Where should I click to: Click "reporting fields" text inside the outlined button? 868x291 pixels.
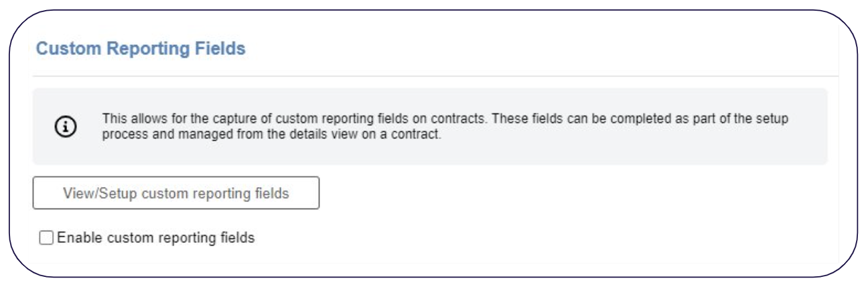coord(248,193)
